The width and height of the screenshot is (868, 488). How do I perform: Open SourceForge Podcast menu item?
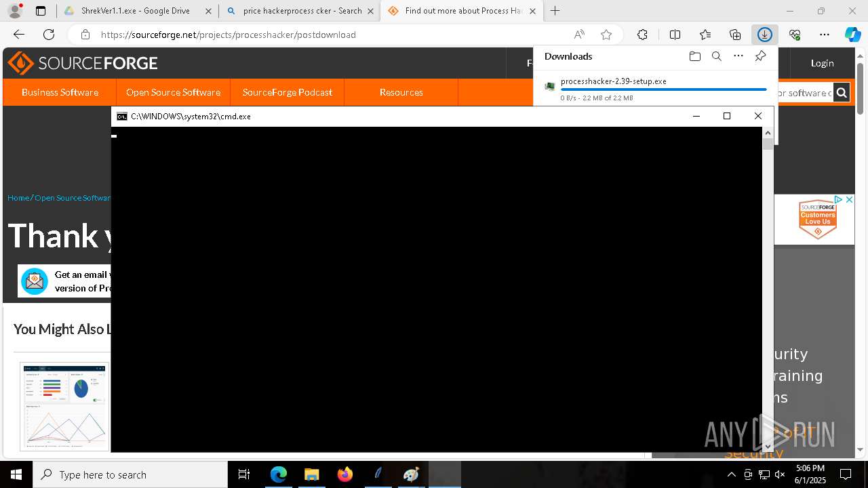[288, 92]
